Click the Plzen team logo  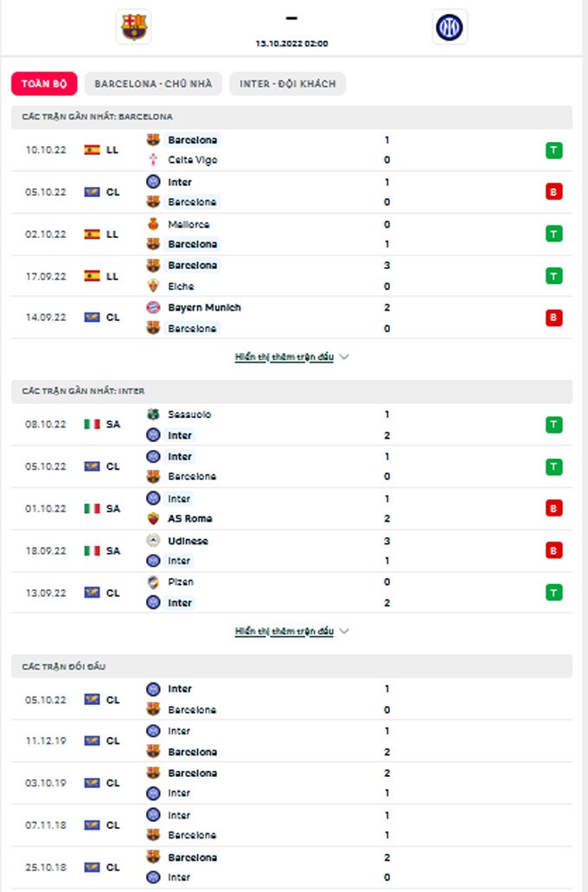(153, 582)
